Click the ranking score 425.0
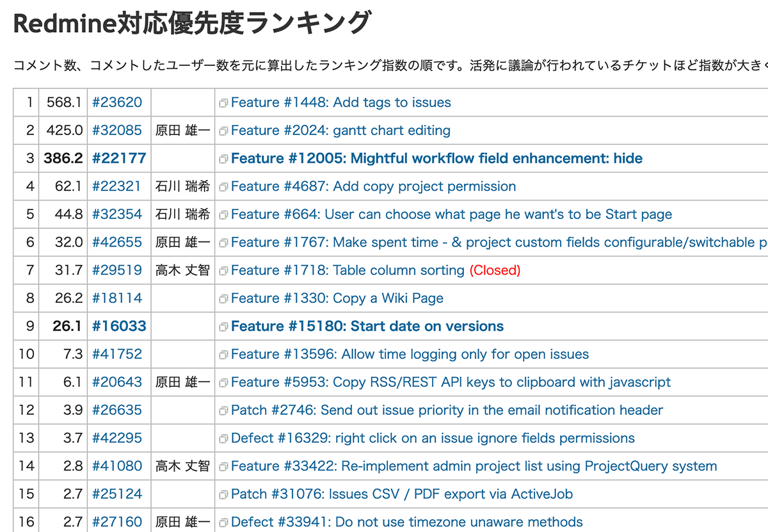Viewport: 768px width, 532px height. 65,131
